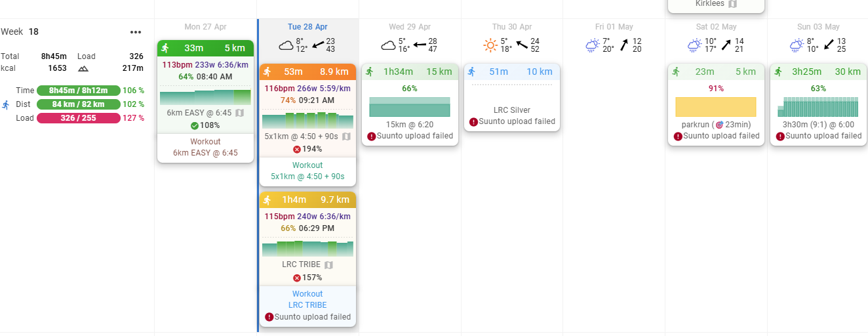Click the sun weather icon on Thu 30 Apr

pyautogui.click(x=490, y=45)
